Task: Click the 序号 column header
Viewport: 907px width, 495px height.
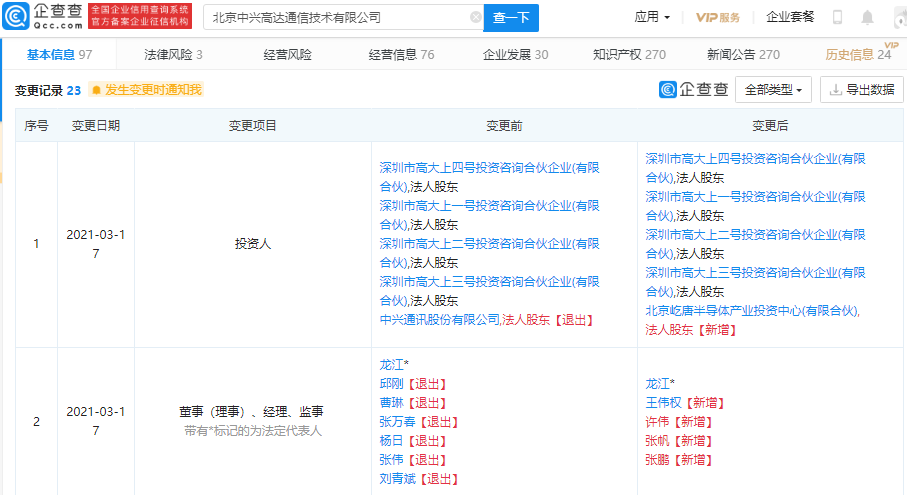Action: click(36, 125)
